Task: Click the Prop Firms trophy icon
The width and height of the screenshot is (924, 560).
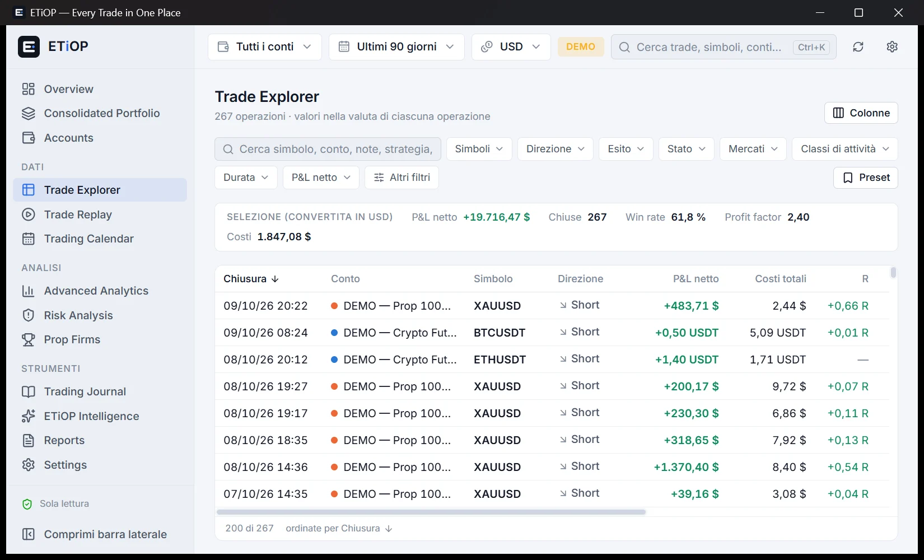Action: (29, 339)
